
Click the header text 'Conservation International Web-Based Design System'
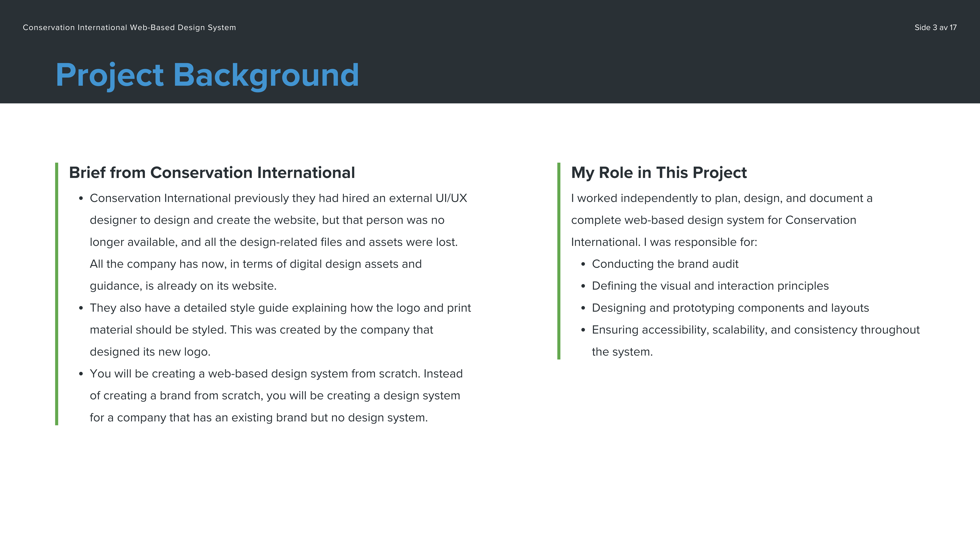129,27
